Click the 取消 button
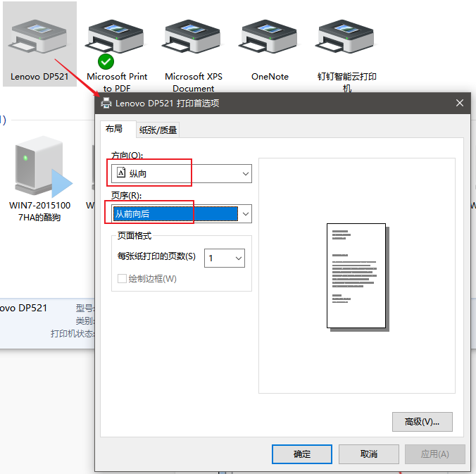 coord(368,454)
